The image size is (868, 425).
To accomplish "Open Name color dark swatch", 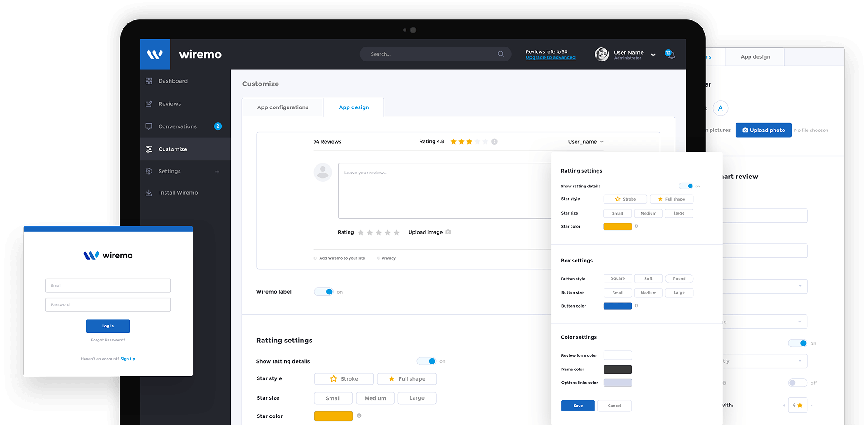I will coord(618,369).
